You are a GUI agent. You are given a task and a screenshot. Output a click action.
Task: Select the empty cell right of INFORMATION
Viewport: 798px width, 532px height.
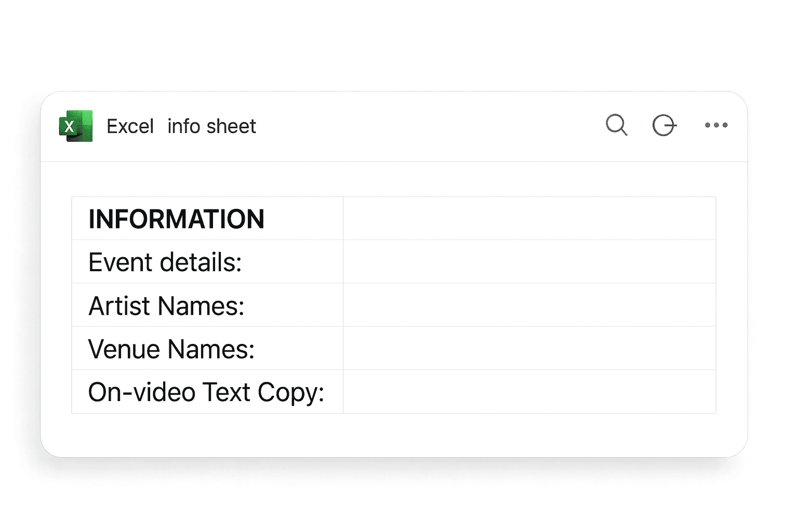(529, 218)
